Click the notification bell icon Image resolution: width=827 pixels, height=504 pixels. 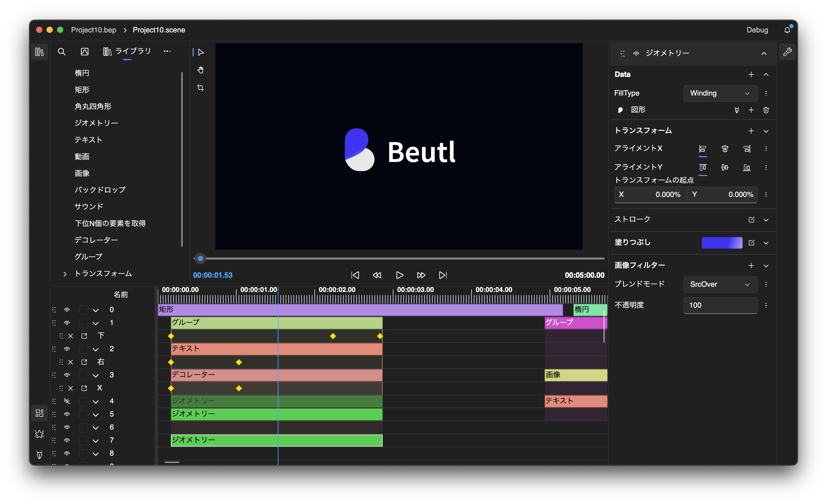pyautogui.click(x=787, y=30)
